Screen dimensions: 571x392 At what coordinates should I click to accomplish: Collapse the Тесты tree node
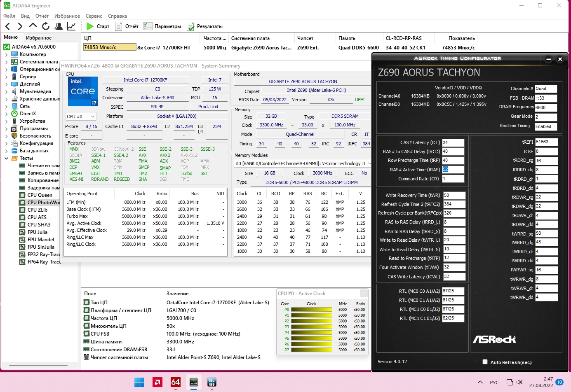(x=7, y=158)
